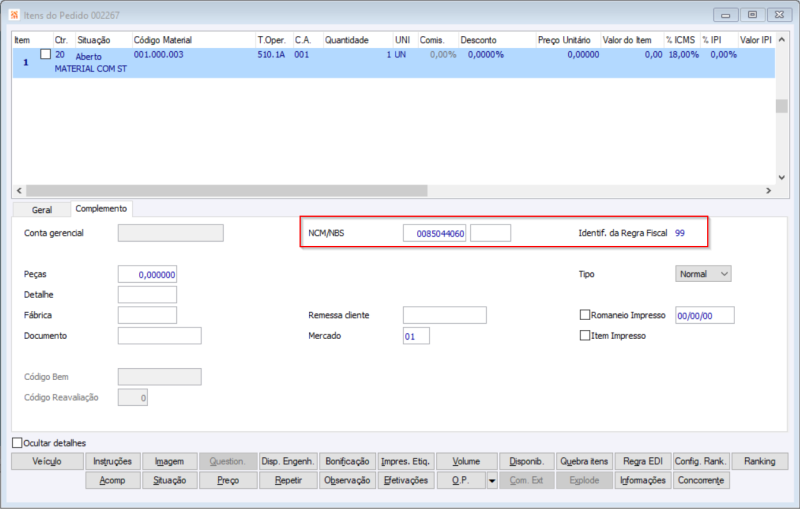Open Regra EDI
This screenshot has height=509, width=800.
pyautogui.click(x=643, y=461)
